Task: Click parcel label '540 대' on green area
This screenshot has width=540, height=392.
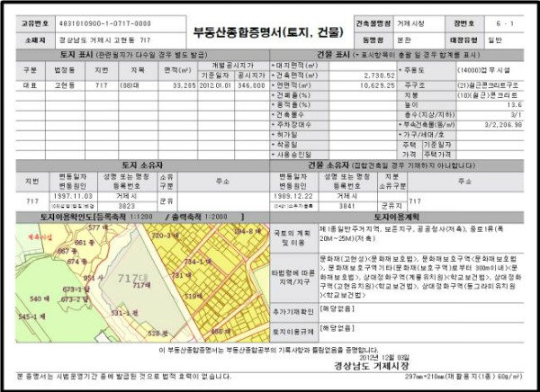Action: 40,298
